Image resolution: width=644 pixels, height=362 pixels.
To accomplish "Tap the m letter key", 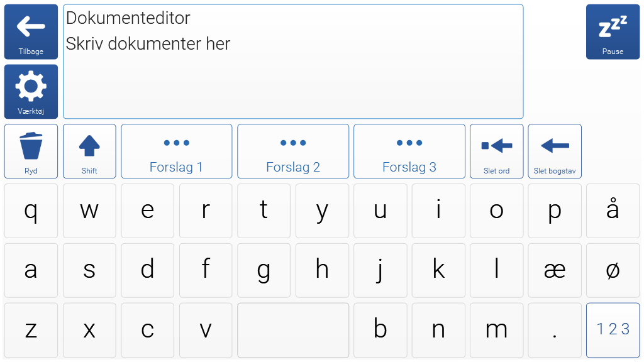I will [x=497, y=331].
